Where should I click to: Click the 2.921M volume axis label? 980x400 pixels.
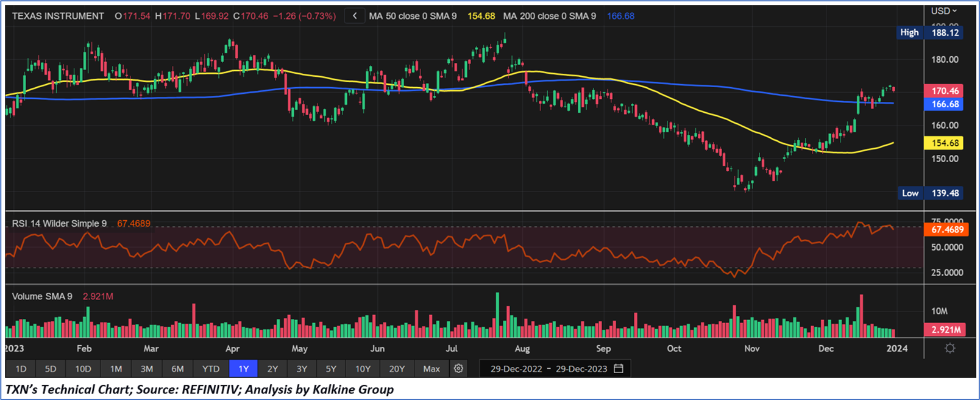(x=946, y=330)
